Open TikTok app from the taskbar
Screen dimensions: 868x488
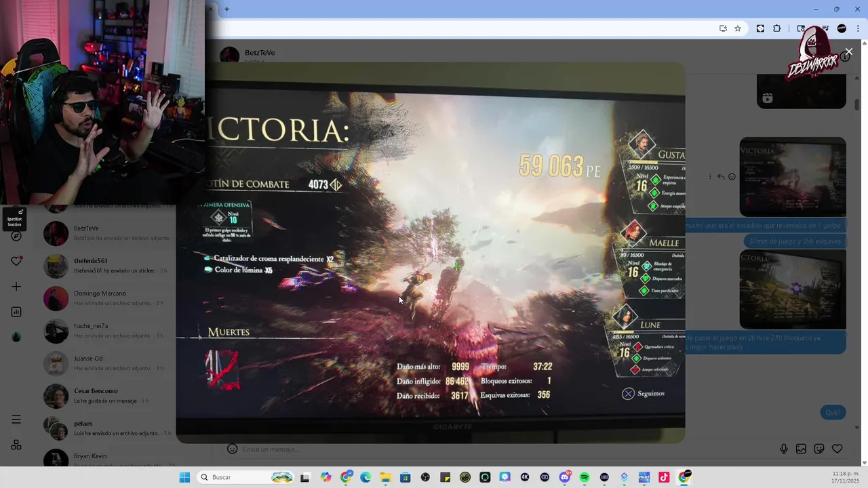[664, 477]
